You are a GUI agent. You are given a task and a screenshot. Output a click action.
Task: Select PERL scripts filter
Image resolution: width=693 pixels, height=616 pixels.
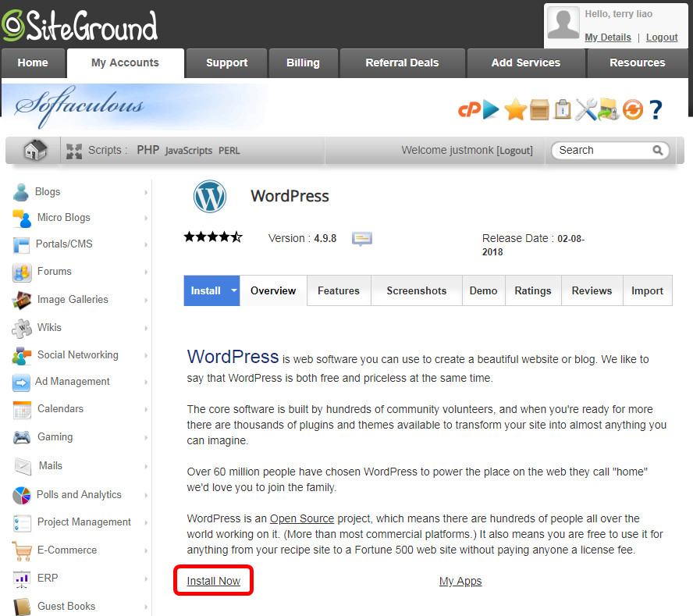tap(229, 151)
